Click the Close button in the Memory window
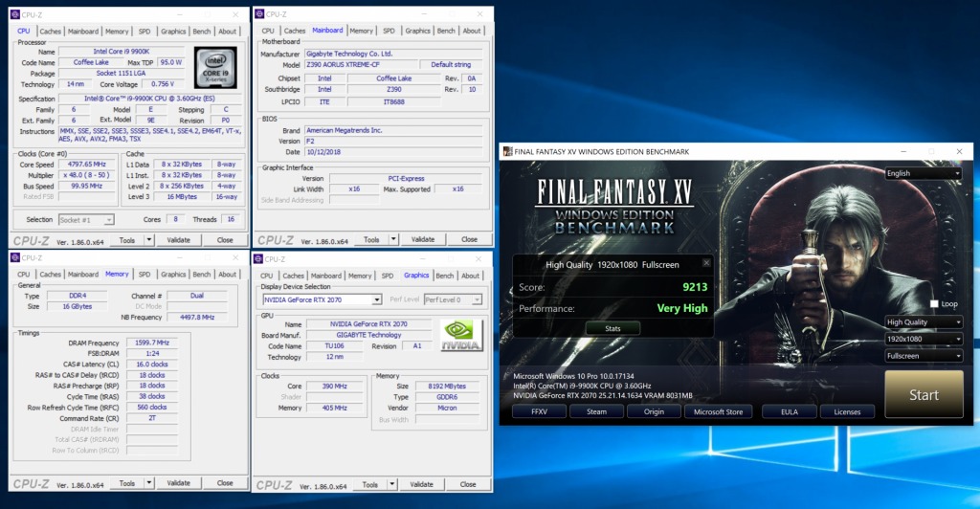980x509 pixels. click(x=225, y=483)
